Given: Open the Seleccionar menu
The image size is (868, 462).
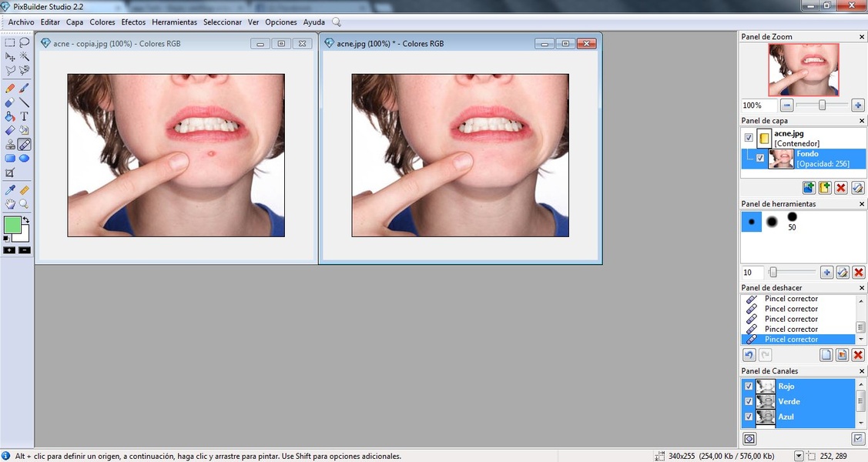Looking at the screenshot, I should pyautogui.click(x=223, y=22).
